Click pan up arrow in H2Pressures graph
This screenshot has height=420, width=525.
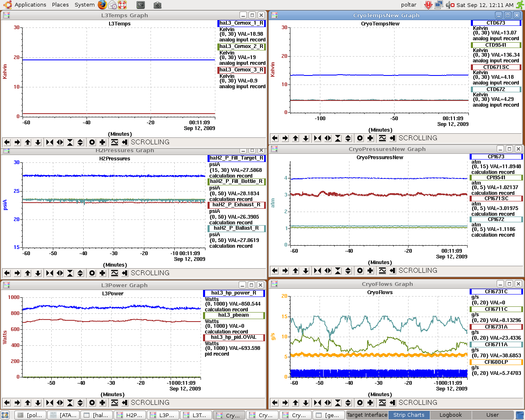pos(27,273)
